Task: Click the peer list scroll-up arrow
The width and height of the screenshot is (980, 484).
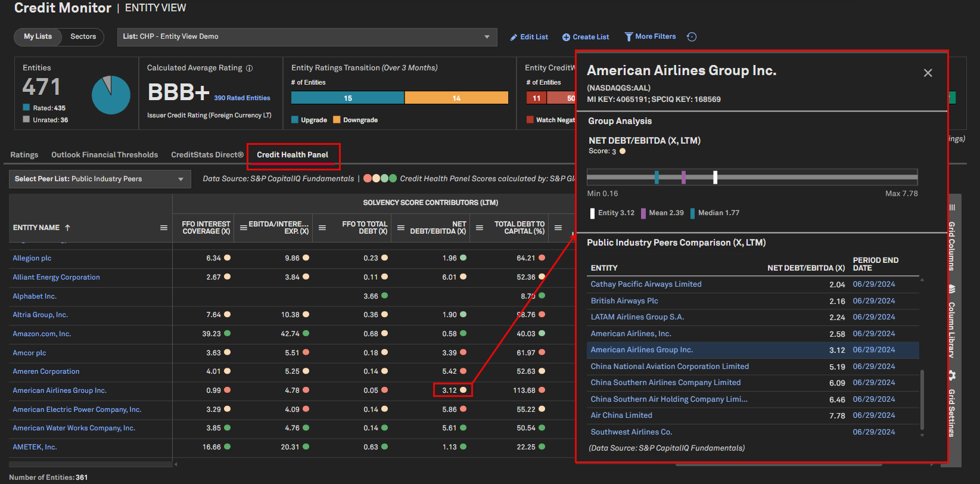Action: (x=922, y=280)
